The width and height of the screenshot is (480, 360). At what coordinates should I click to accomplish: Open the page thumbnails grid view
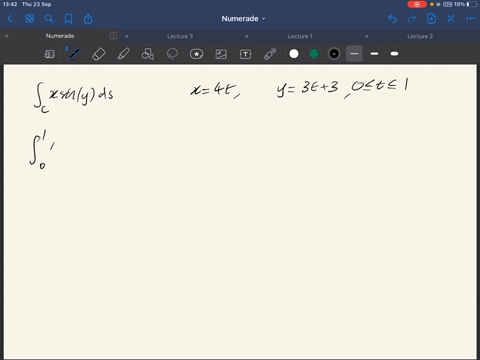click(29, 19)
